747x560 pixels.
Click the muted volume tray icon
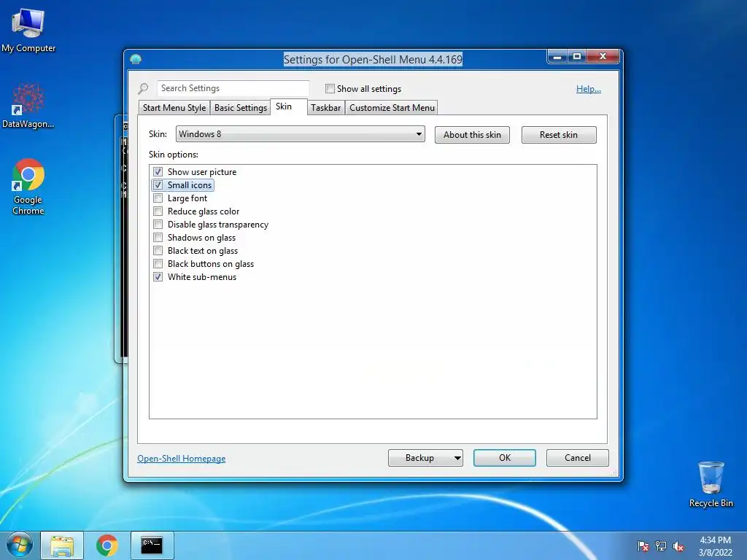coord(678,546)
